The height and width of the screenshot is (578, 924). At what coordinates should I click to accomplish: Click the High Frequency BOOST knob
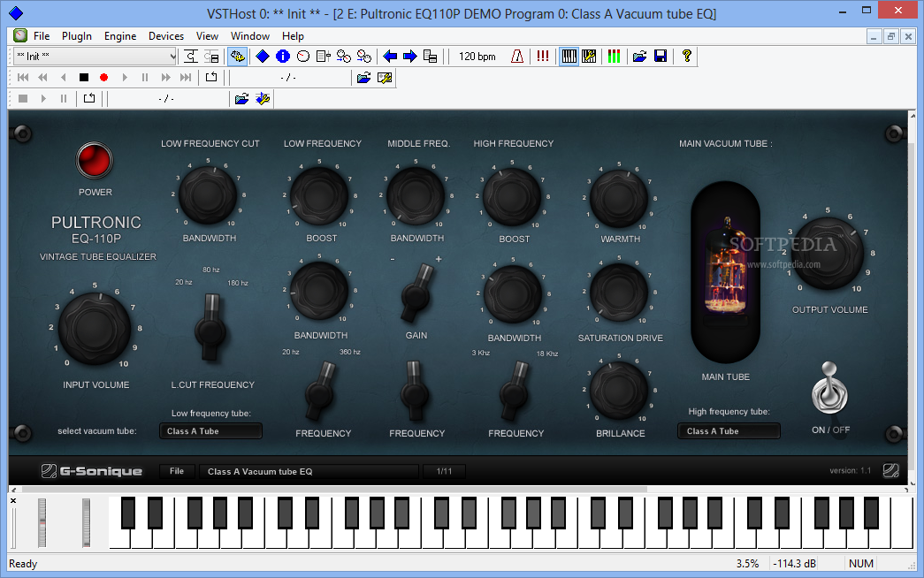point(511,197)
